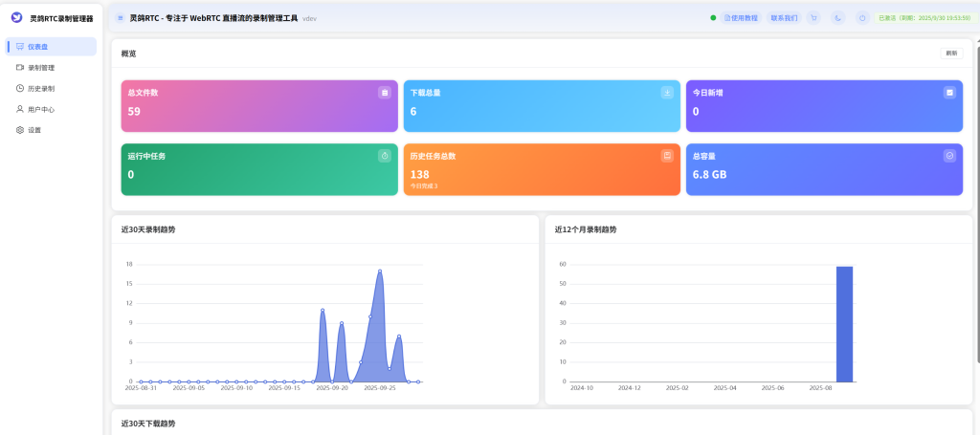Image resolution: width=980 pixels, height=435 pixels.
Task: Click the power logout icon
Action: click(x=862, y=17)
